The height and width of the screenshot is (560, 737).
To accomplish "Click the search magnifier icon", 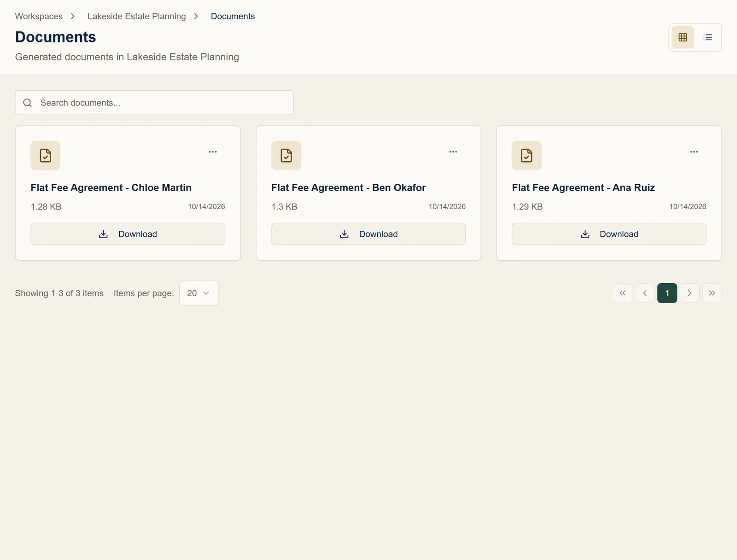I will (28, 103).
